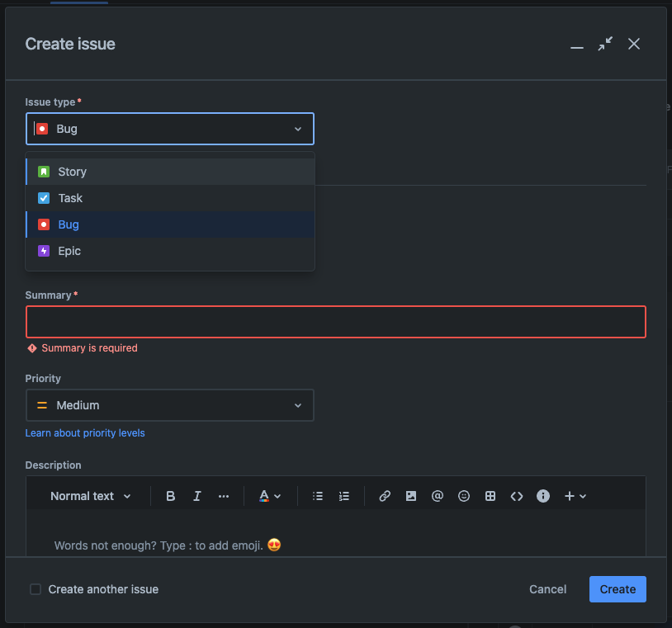Screen dimensions: 672x628
Task: Open the overflow menu in the editor toolbar
Action: (223, 496)
